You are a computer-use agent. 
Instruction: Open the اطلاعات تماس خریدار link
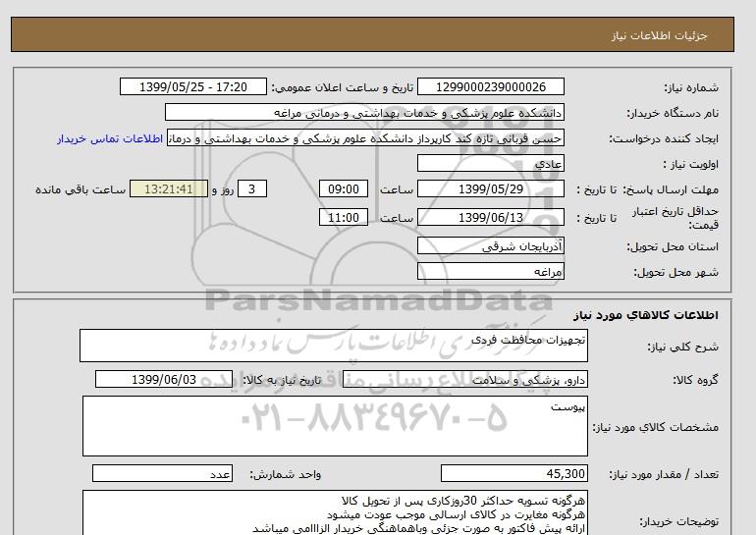click(110, 138)
